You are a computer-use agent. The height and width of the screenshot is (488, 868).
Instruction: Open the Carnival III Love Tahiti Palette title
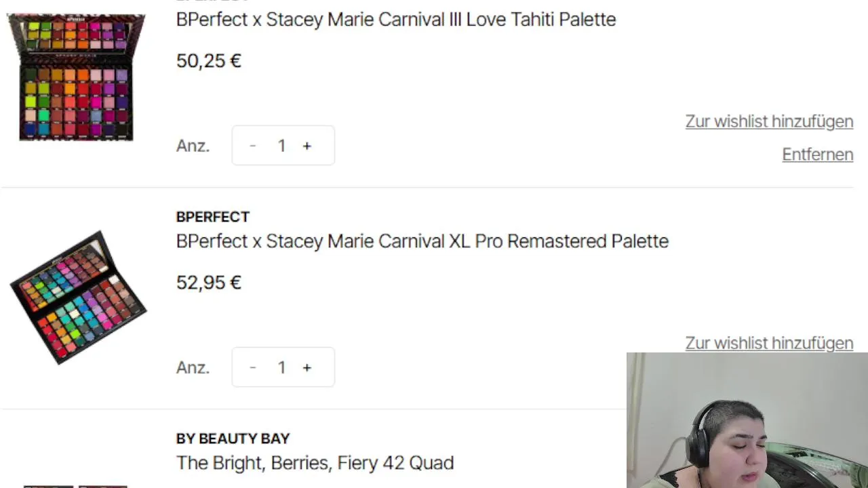pyautogui.click(x=395, y=20)
